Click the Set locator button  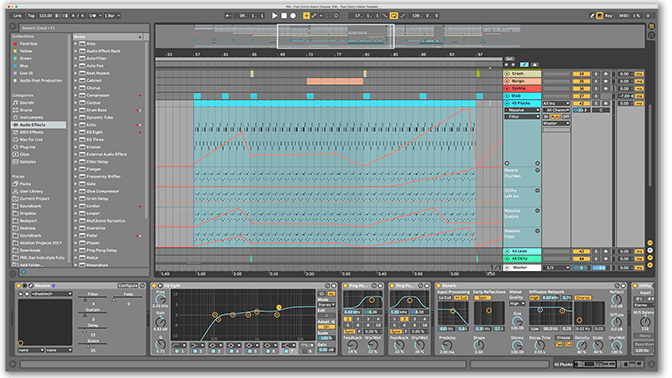[509, 59]
